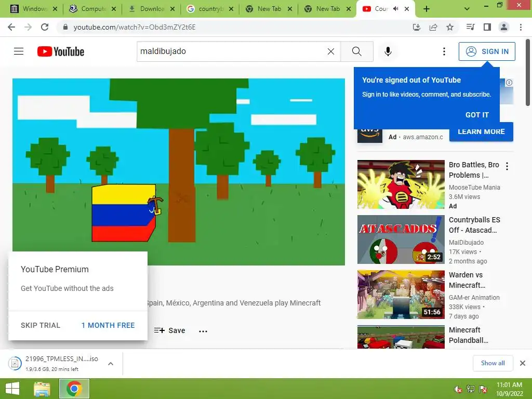Open Bro Battles video thumbnail
This screenshot has width=532, height=399.
[x=401, y=184]
